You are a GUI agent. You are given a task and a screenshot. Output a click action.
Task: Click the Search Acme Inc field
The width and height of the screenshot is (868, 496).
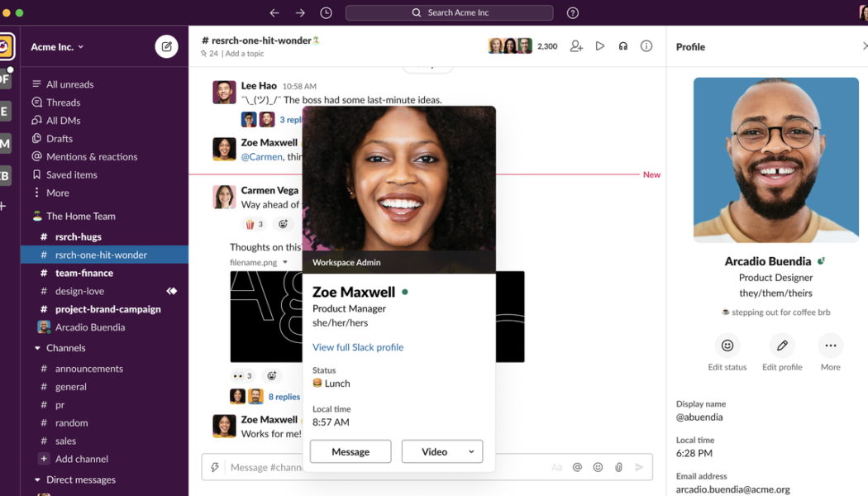click(x=450, y=12)
